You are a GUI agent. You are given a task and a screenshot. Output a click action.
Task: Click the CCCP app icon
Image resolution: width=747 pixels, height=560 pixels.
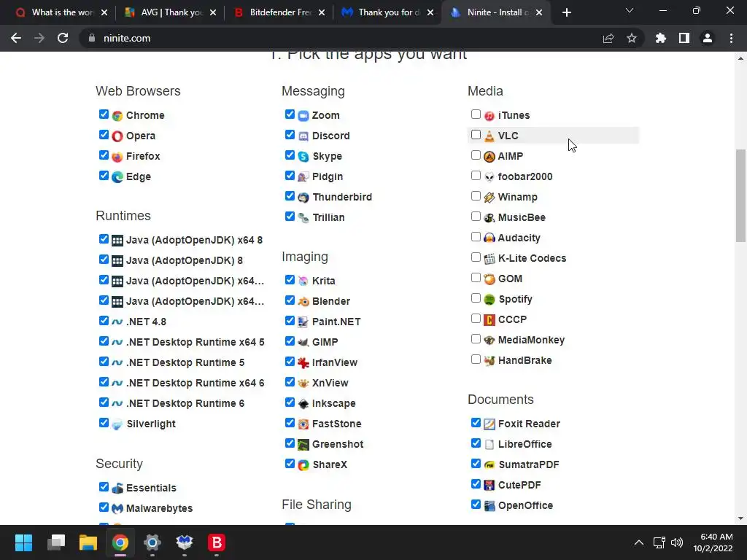[489, 320]
